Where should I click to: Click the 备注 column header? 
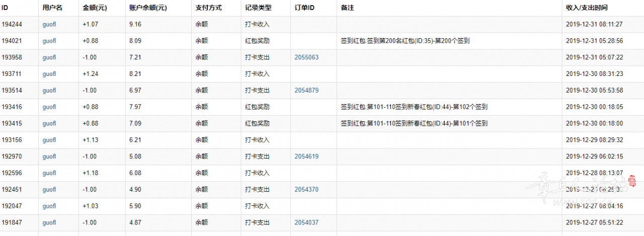click(347, 8)
